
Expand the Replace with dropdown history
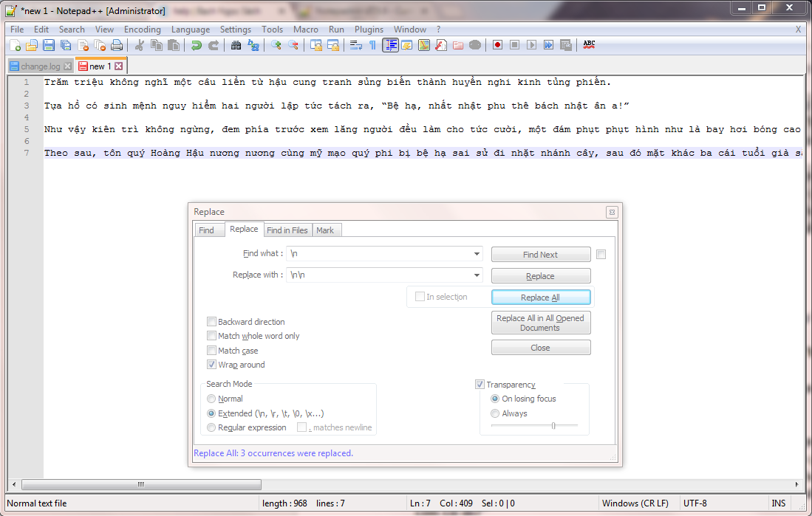477,275
